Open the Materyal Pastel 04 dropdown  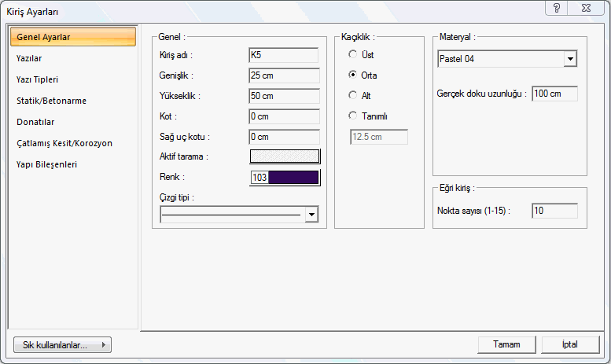570,59
